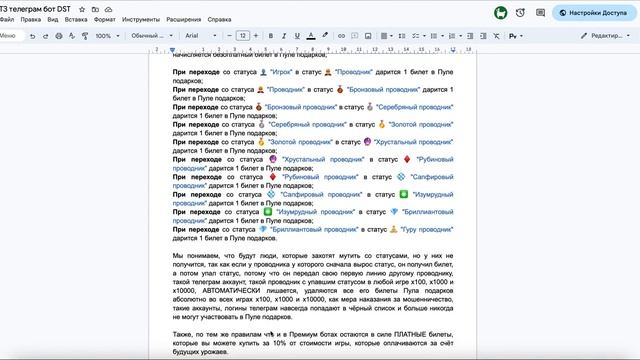
Task: Open the text alignment dropdown
Action: pyautogui.click(x=386, y=36)
